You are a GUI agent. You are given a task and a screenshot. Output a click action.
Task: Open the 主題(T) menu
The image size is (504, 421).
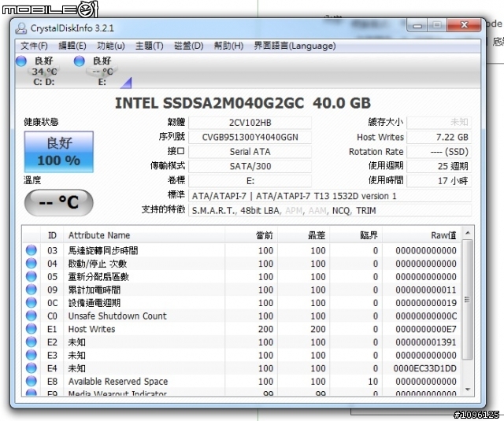pos(149,46)
